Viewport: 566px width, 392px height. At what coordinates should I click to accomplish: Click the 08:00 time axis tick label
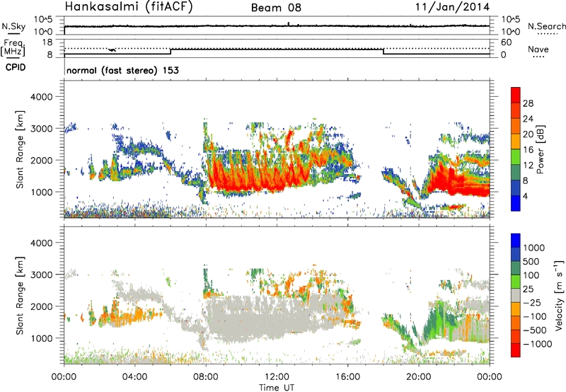pos(206,377)
